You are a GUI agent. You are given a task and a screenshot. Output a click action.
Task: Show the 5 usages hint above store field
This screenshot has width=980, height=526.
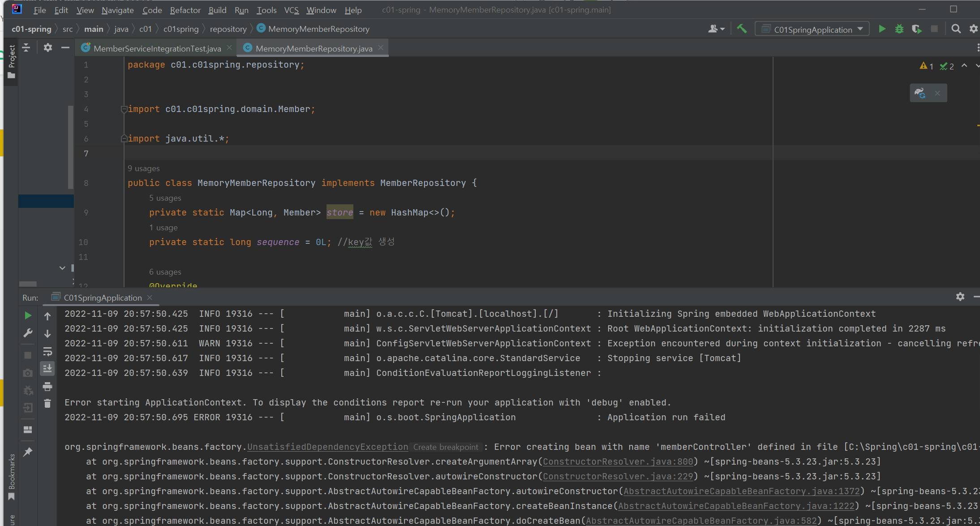point(165,198)
